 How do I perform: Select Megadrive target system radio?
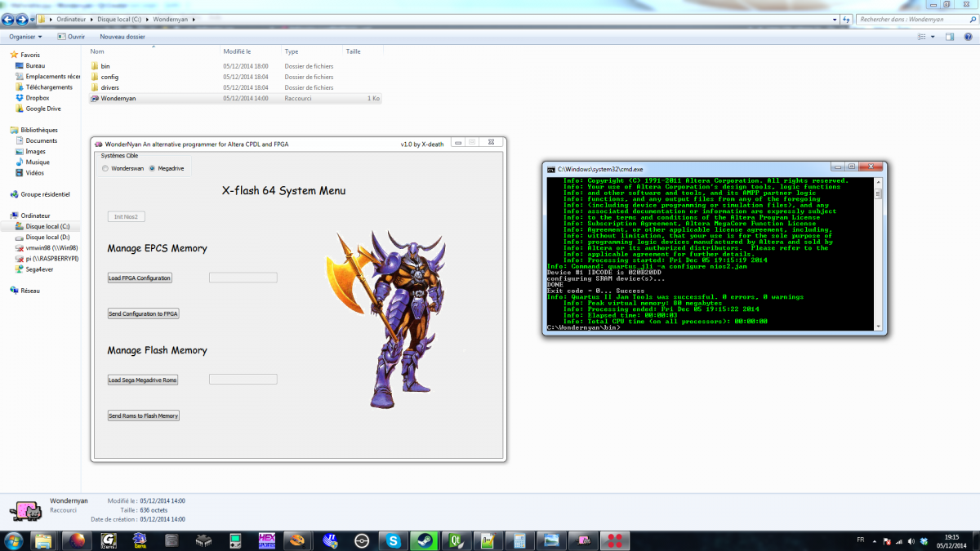(x=152, y=169)
